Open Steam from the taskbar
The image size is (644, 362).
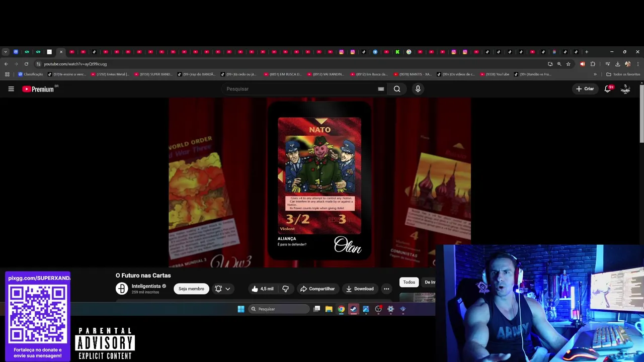tap(353, 309)
